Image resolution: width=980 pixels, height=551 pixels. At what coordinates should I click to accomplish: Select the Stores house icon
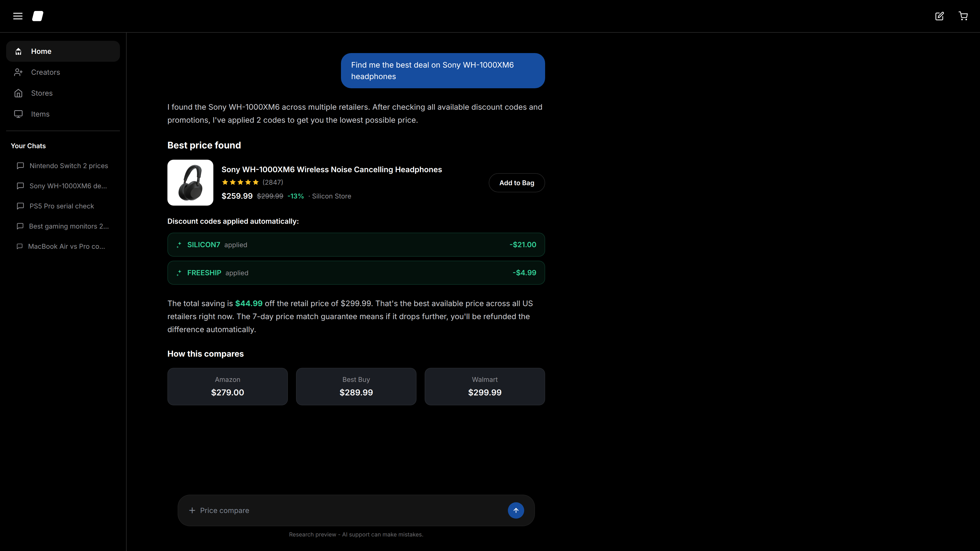click(x=18, y=93)
